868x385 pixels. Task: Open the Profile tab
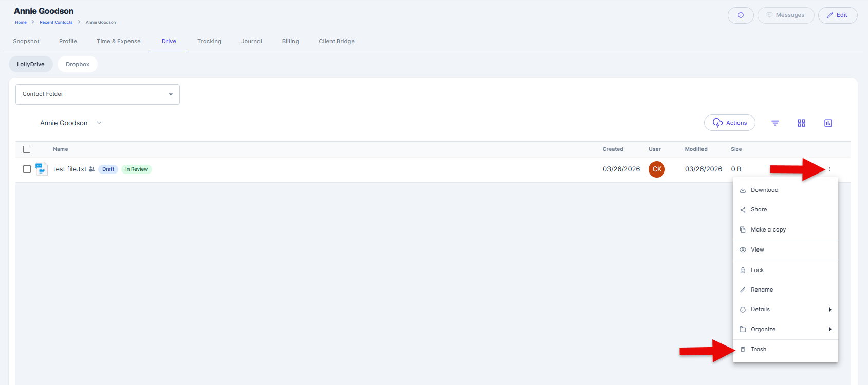[68, 42]
